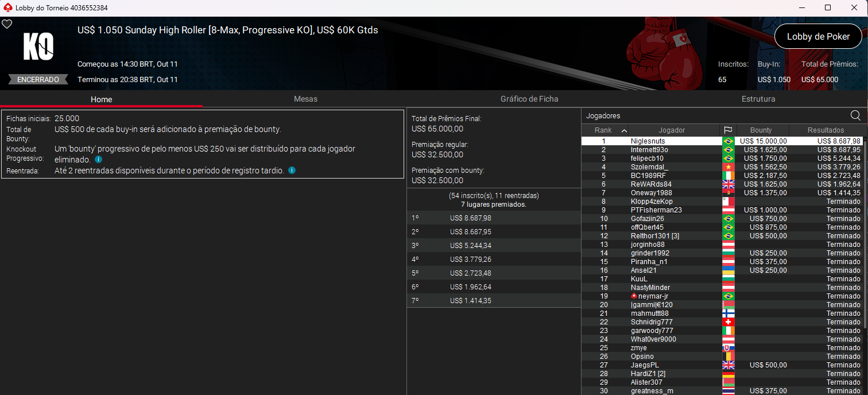Select player Szolemdal_
868x395 pixels.
722,167
